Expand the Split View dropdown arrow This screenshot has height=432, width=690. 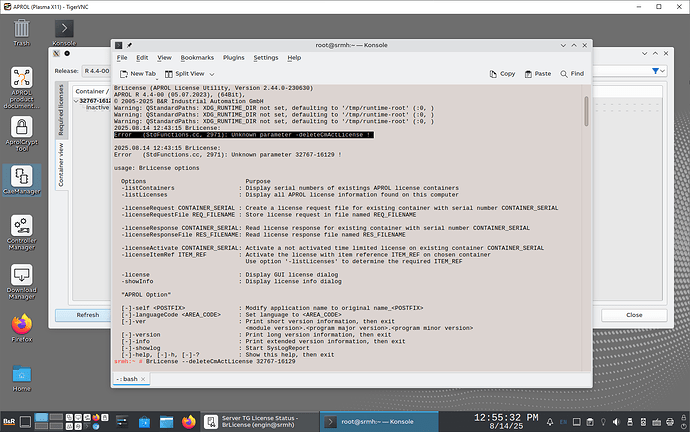[212, 74]
